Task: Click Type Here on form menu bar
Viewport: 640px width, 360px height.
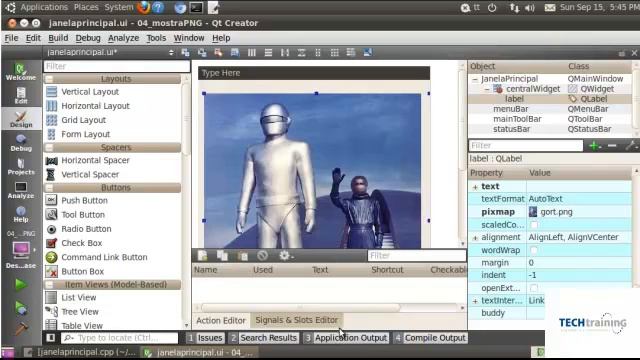Action: (x=221, y=73)
